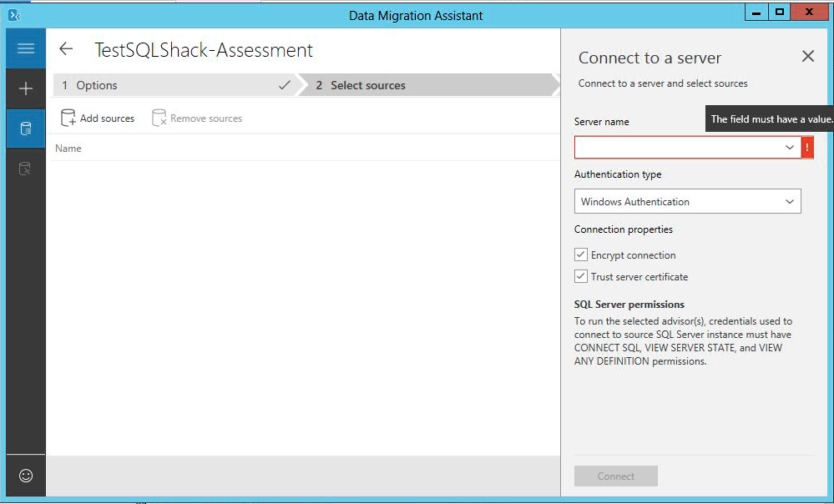Open the hamburger menu in sidebar
Viewport: 834px width, 504px height.
(x=26, y=48)
